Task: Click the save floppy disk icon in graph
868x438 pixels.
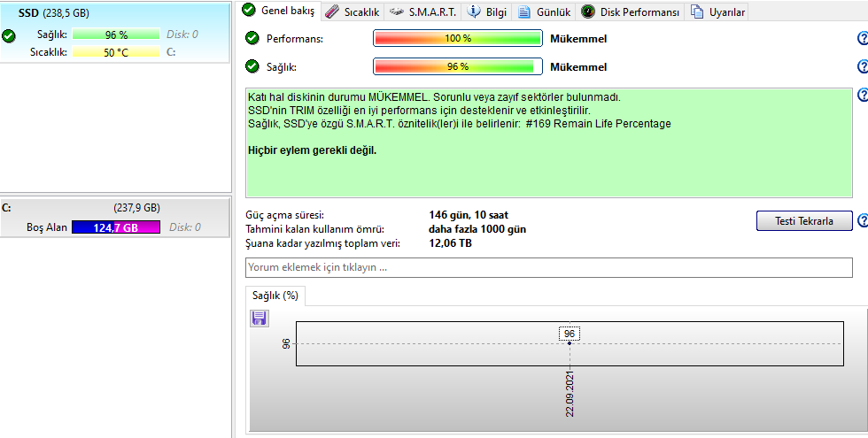Action: click(259, 318)
